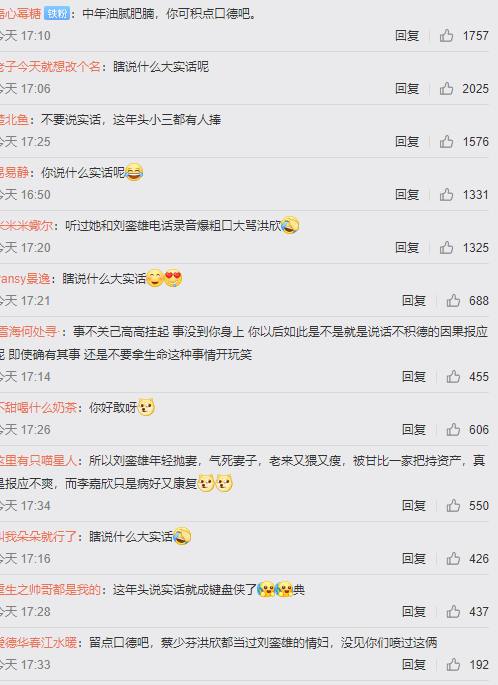This screenshot has height=685, width=498.
Task: Tap thumbs-up beside 1331 count
Action: point(446,194)
